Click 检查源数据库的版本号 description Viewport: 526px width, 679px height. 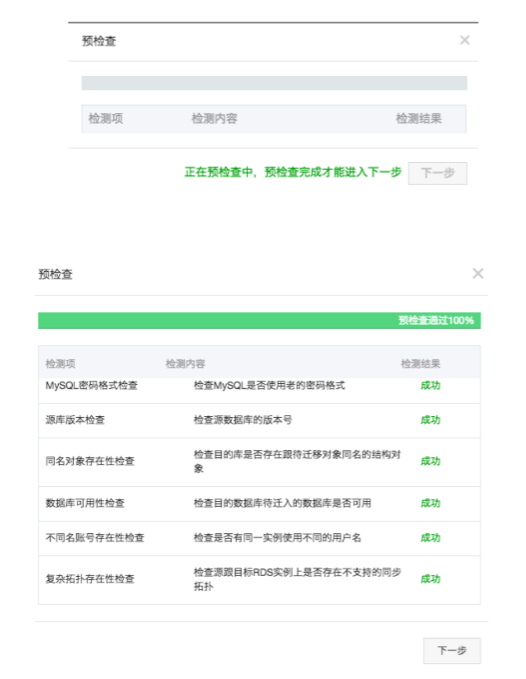tap(242, 420)
